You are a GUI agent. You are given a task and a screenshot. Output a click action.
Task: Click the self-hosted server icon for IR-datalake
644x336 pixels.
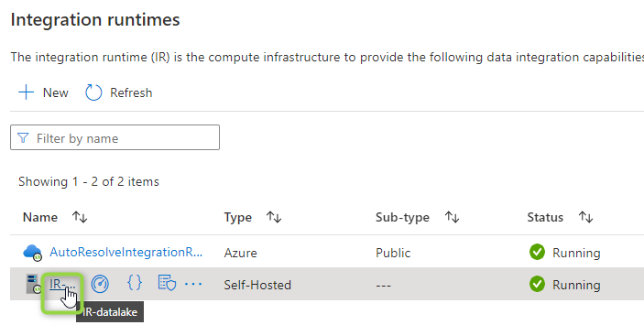[x=34, y=284]
